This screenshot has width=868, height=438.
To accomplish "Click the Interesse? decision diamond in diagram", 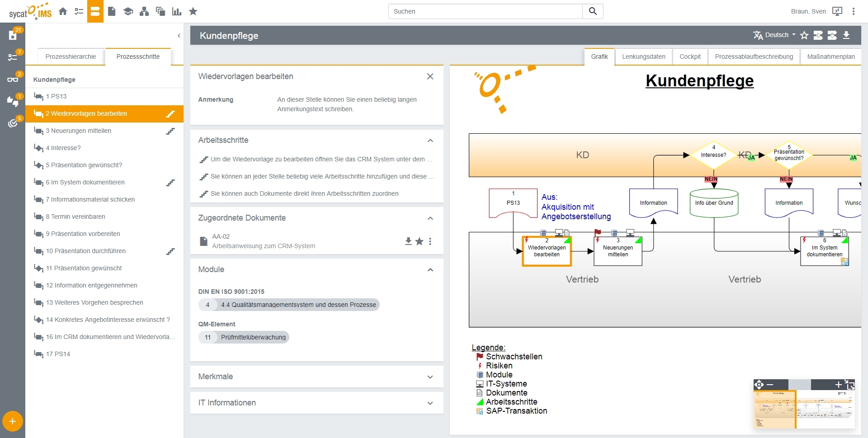I will coord(714,155).
